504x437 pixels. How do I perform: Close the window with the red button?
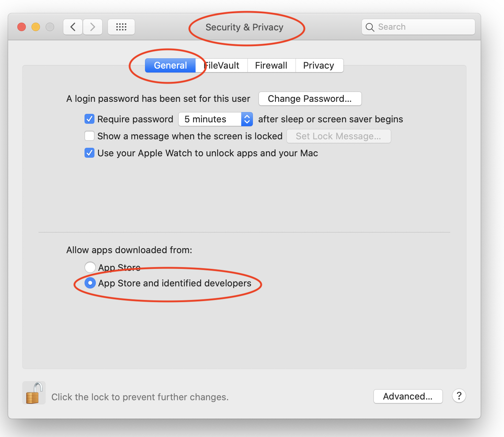(22, 27)
